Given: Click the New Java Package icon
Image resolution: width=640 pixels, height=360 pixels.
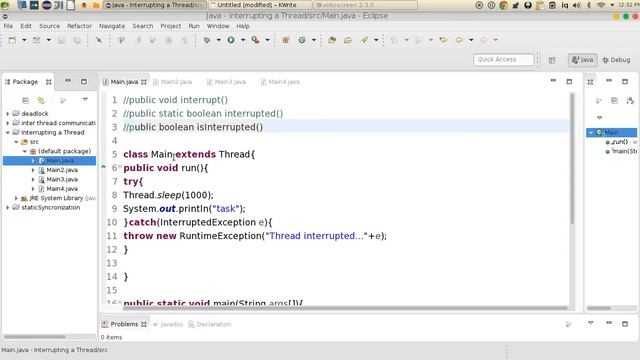Looking at the screenshot, I should click(x=286, y=40).
